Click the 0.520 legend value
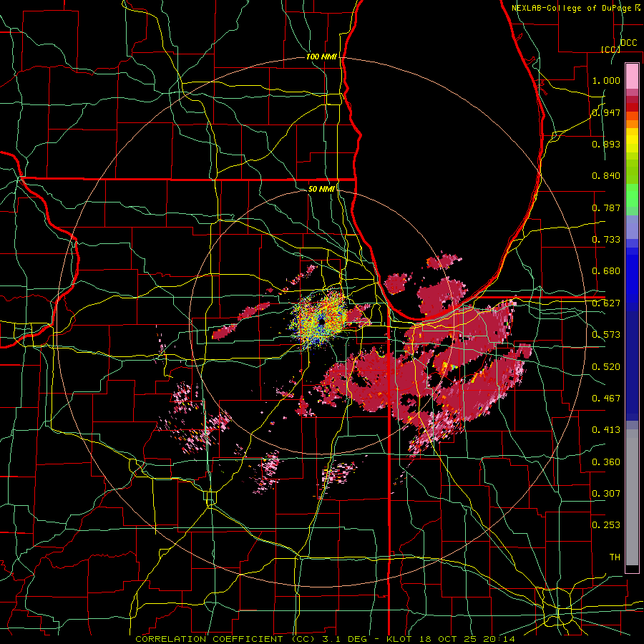This screenshot has width=644, height=644. (x=606, y=367)
